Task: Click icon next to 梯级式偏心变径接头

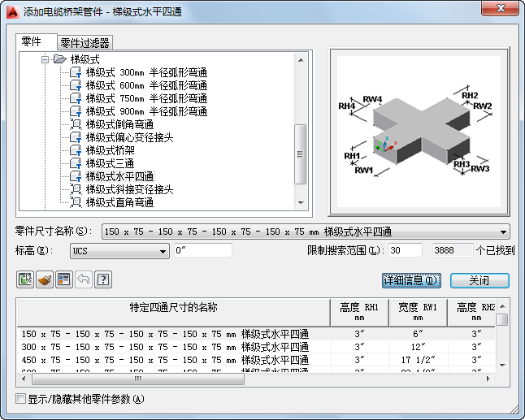Action: (x=76, y=137)
